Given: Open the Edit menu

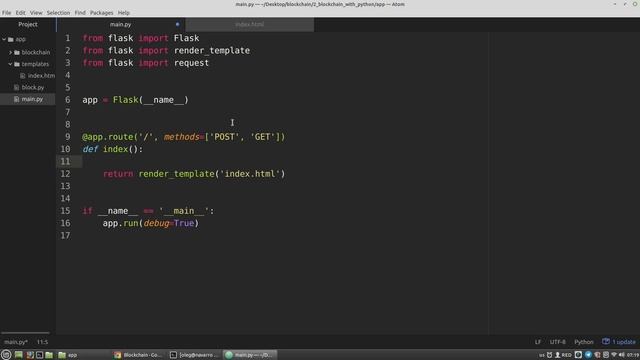Looking at the screenshot, I should click(20, 13).
